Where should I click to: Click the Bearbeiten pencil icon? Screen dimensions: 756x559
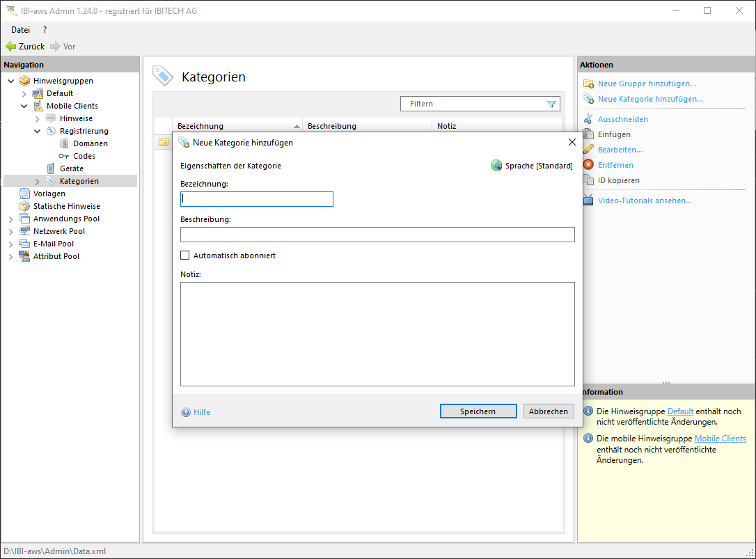pyautogui.click(x=588, y=150)
